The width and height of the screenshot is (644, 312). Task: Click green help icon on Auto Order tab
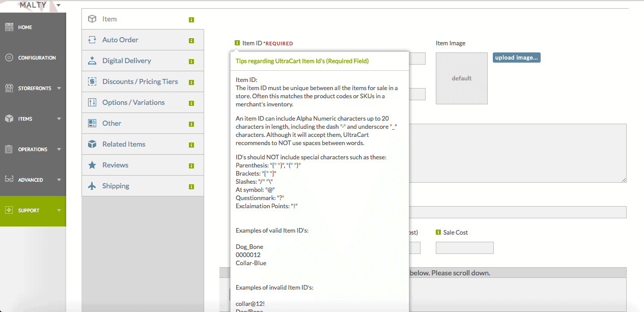(191, 41)
